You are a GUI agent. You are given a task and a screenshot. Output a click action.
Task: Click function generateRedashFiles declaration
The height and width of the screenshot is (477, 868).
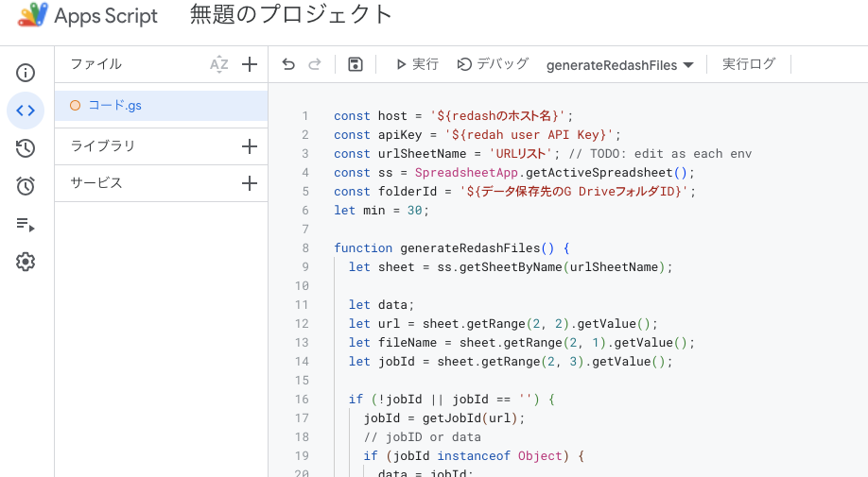tap(452, 248)
